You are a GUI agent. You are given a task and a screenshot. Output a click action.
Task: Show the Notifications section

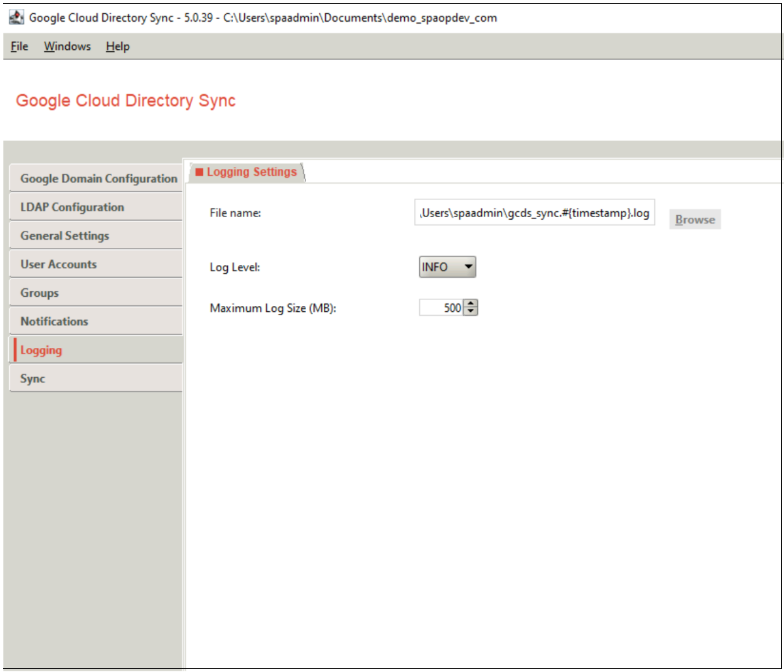(x=54, y=322)
